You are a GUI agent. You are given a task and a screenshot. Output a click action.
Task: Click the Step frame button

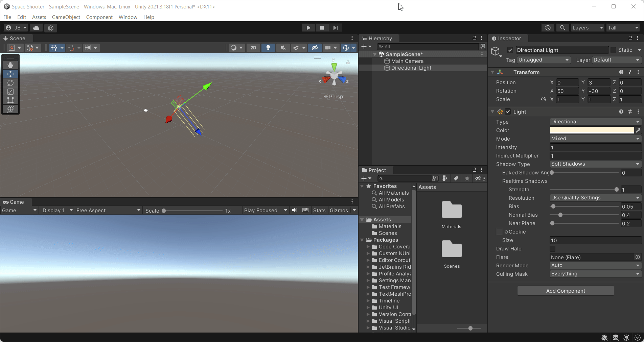coord(335,28)
